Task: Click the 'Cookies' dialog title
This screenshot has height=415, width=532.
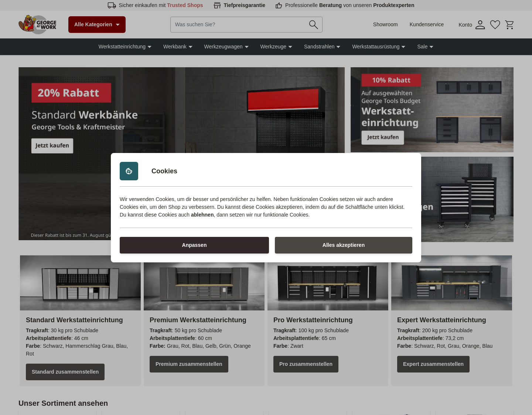Action: [x=164, y=171]
